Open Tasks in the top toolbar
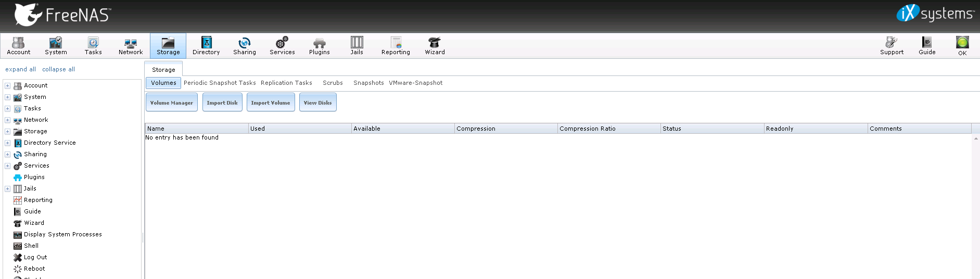Screen dimensions: 980x279 (93, 46)
